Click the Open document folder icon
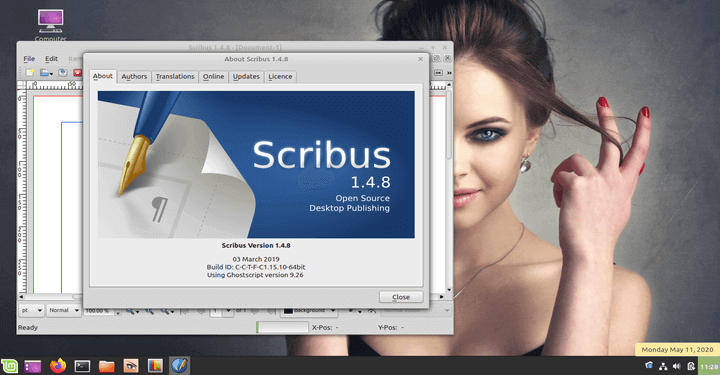The width and height of the screenshot is (720, 375). click(x=45, y=73)
